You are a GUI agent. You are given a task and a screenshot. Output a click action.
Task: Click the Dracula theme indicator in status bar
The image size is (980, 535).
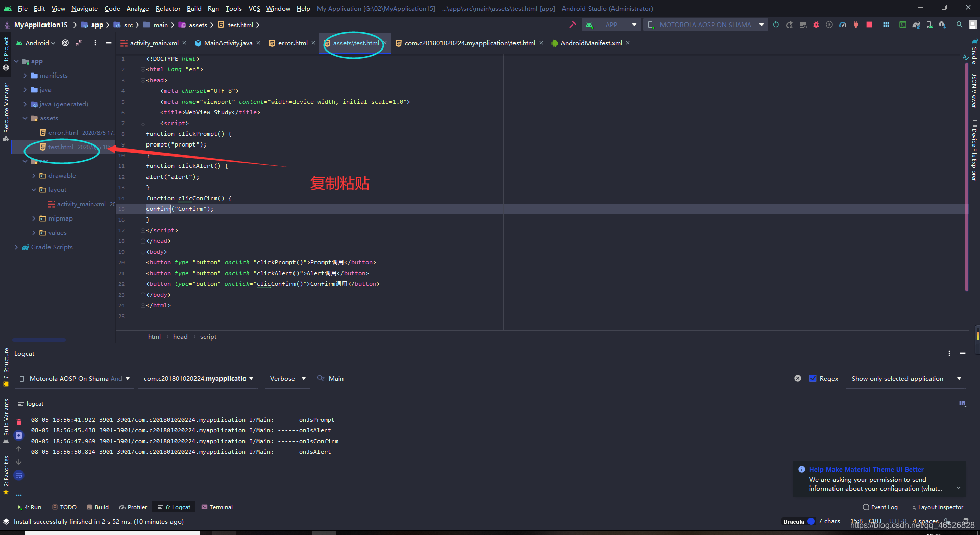point(798,522)
